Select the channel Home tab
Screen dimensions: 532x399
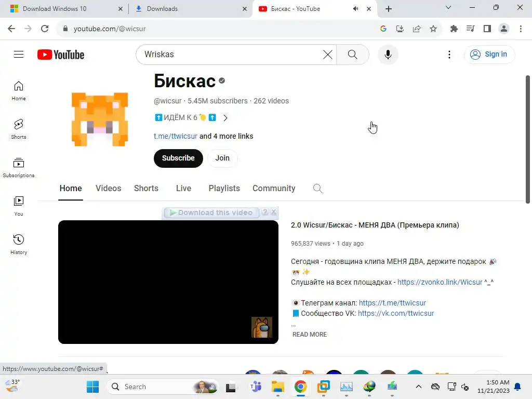tap(71, 188)
